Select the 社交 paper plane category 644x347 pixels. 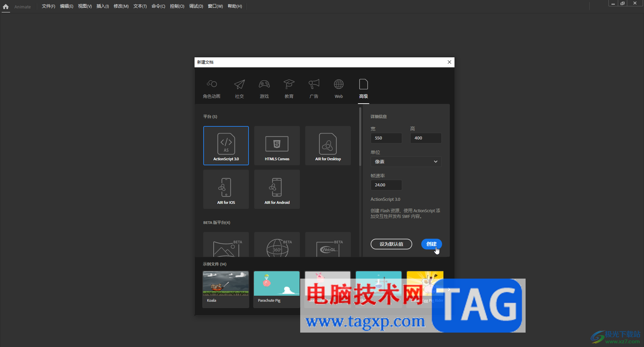pos(239,89)
